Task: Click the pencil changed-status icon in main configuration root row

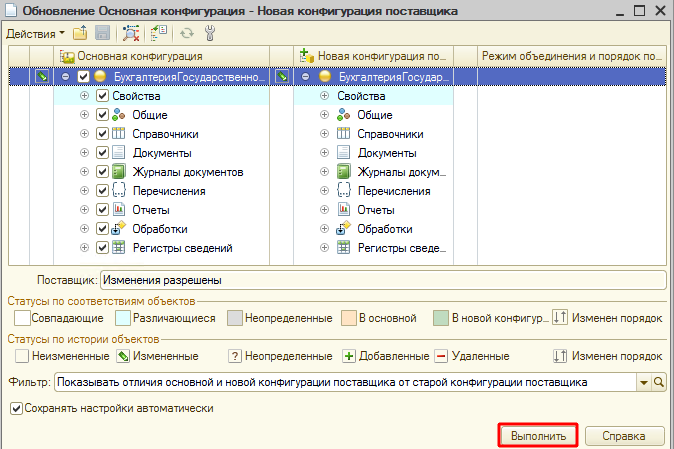Action: pyautogui.click(x=42, y=77)
